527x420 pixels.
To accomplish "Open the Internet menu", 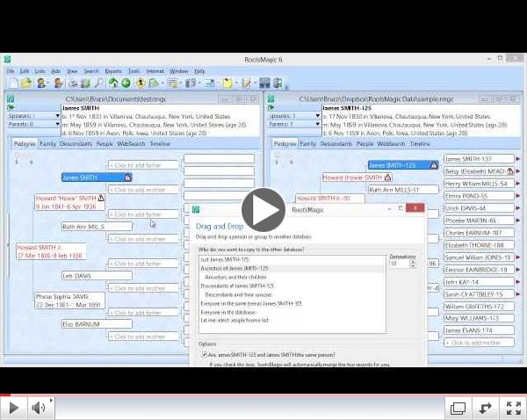I will pos(155,71).
